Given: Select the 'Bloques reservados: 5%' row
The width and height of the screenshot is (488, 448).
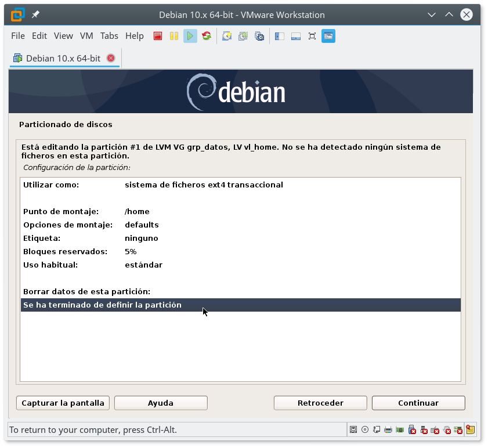Looking at the screenshot, I should 241,251.
